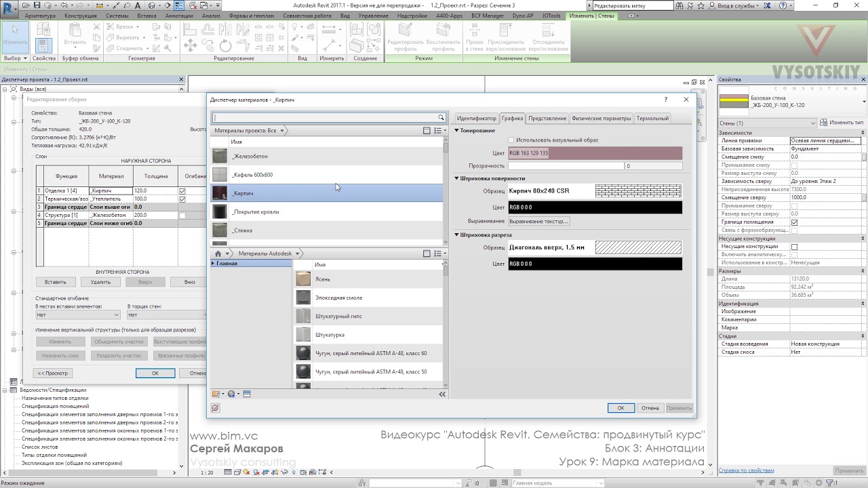Image resolution: width=868 pixels, height=488 pixels.
Task: Toggle wrap checkbox for Термическая row
Action: (182, 199)
